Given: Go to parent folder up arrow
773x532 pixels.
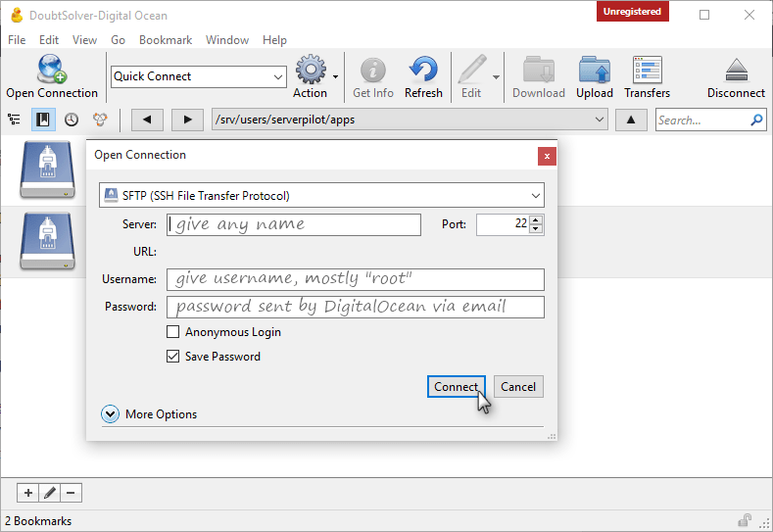Looking at the screenshot, I should pyautogui.click(x=631, y=120).
